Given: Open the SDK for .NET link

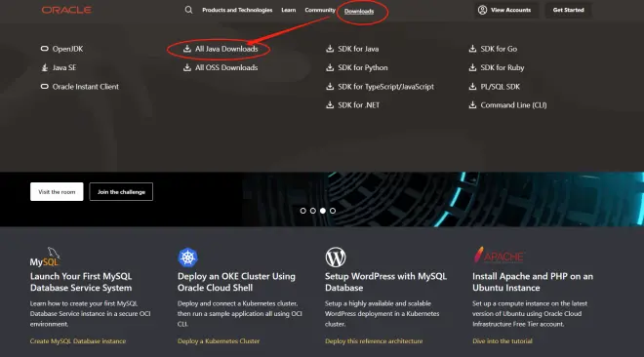Looking at the screenshot, I should point(358,104).
